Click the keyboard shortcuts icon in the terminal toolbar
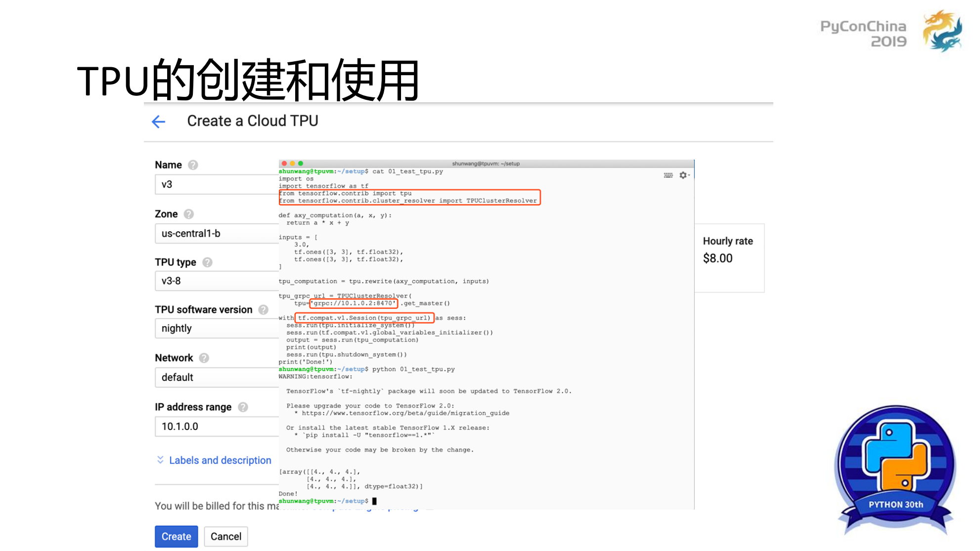 click(x=668, y=175)
